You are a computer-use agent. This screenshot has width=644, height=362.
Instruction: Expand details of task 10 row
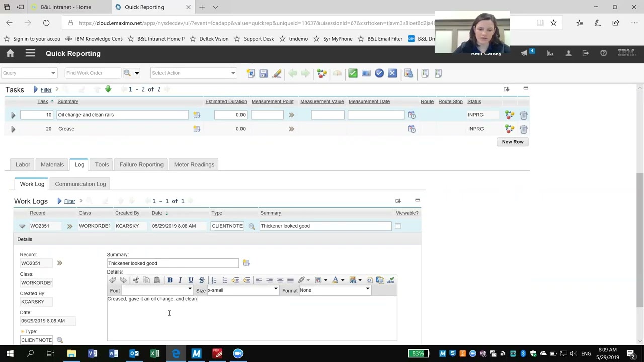click(13, 115)
